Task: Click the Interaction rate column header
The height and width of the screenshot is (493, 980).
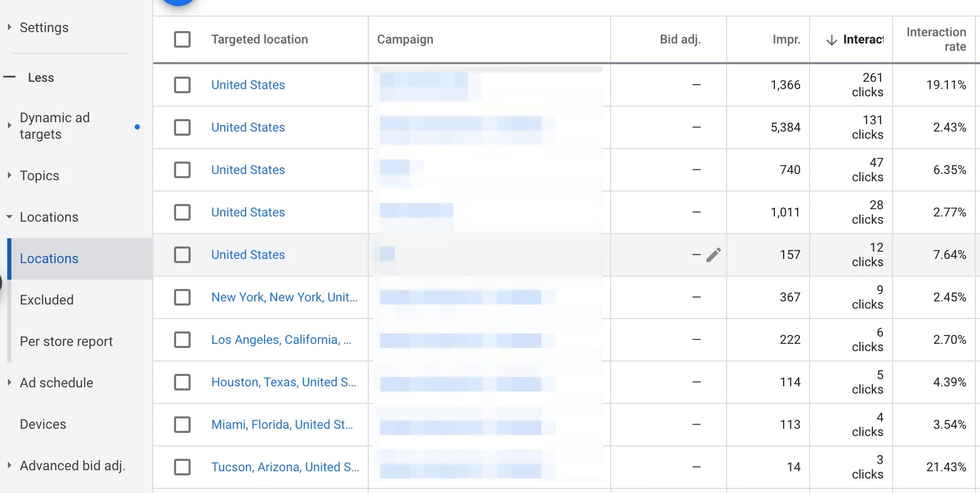Action: pos(935,39)
